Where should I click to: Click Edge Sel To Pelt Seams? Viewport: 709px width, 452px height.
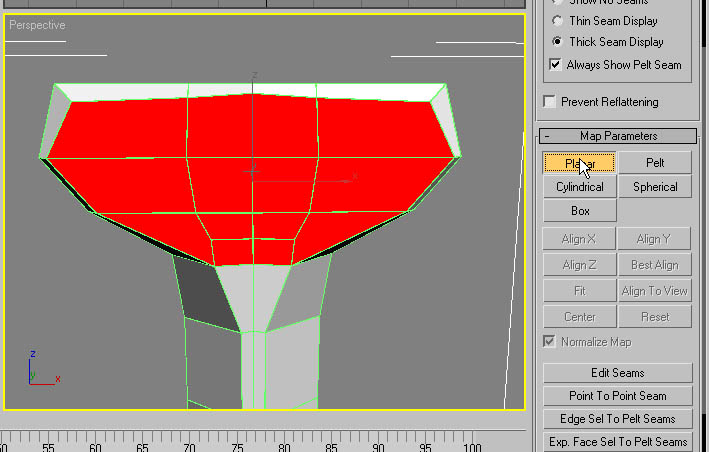pos(617,419)
